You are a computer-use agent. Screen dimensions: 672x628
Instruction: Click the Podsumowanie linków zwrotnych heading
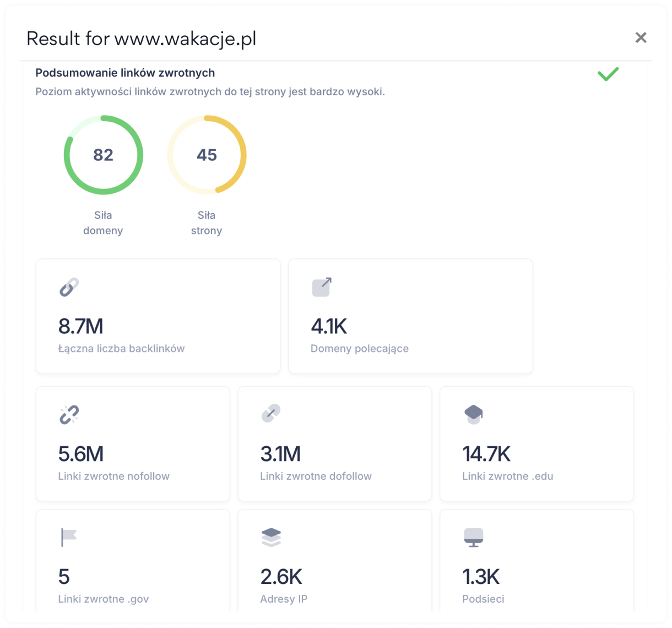[125, 73]
